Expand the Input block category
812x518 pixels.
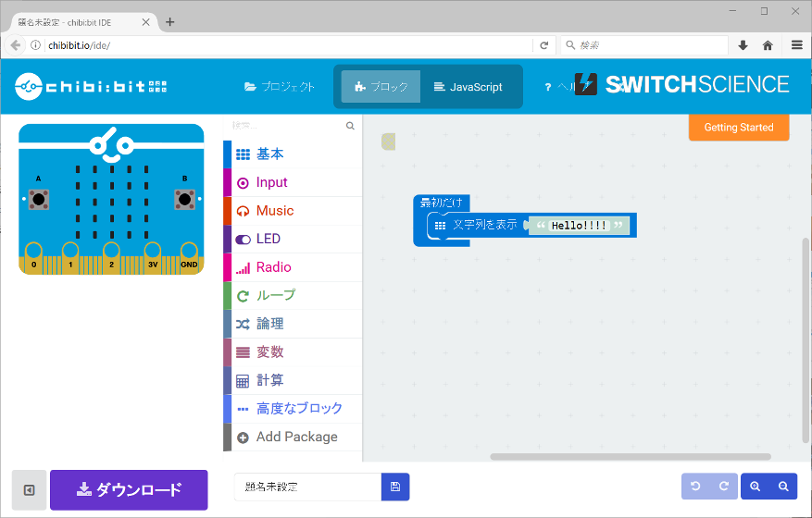point(293,182)
